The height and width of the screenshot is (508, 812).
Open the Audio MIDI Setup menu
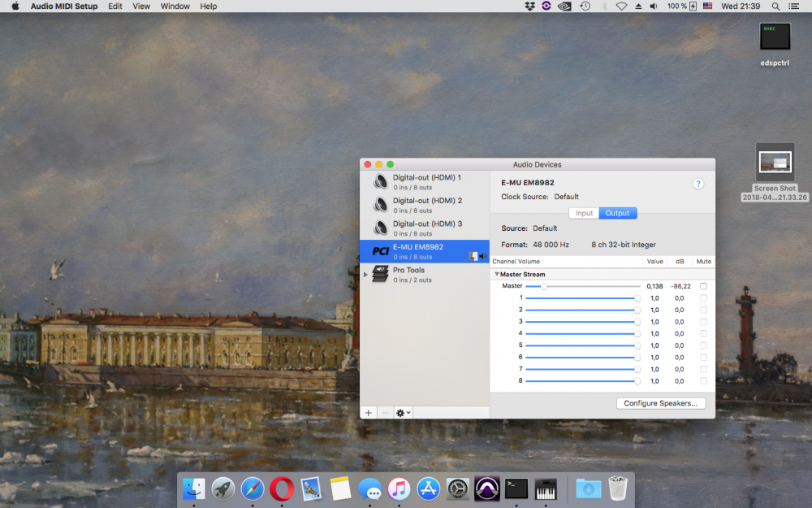[x=63, y=7]
